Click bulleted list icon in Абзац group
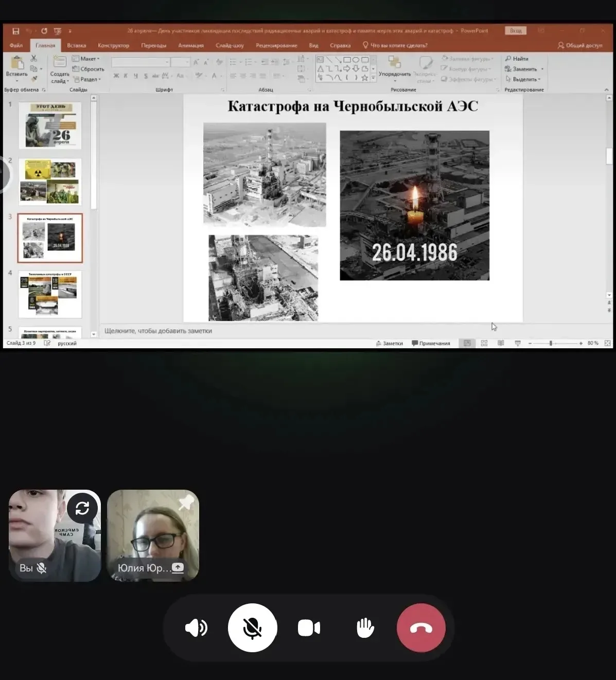This screenshot has width=616, height=680. (234, 62)
